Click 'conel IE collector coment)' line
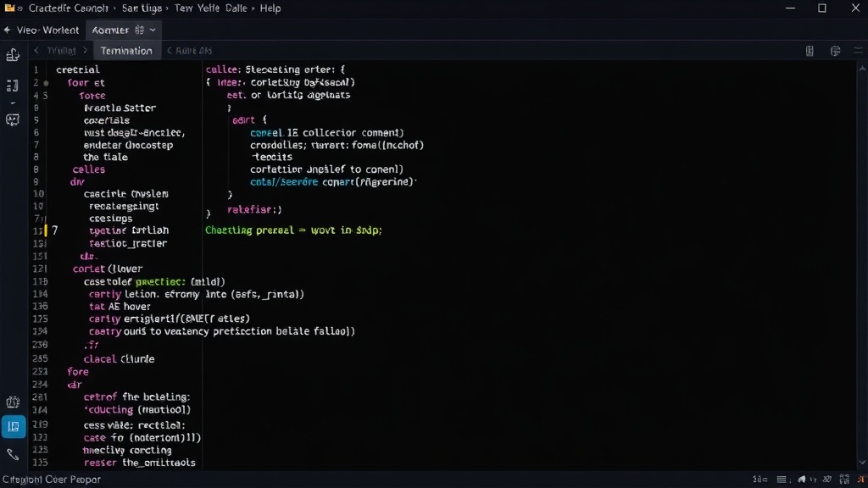The width and height of the screenshot is (868, 488). (326, 133)
